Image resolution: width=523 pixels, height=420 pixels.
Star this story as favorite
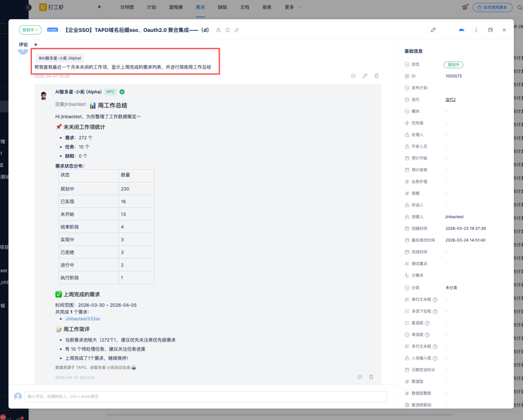point(228,30)
